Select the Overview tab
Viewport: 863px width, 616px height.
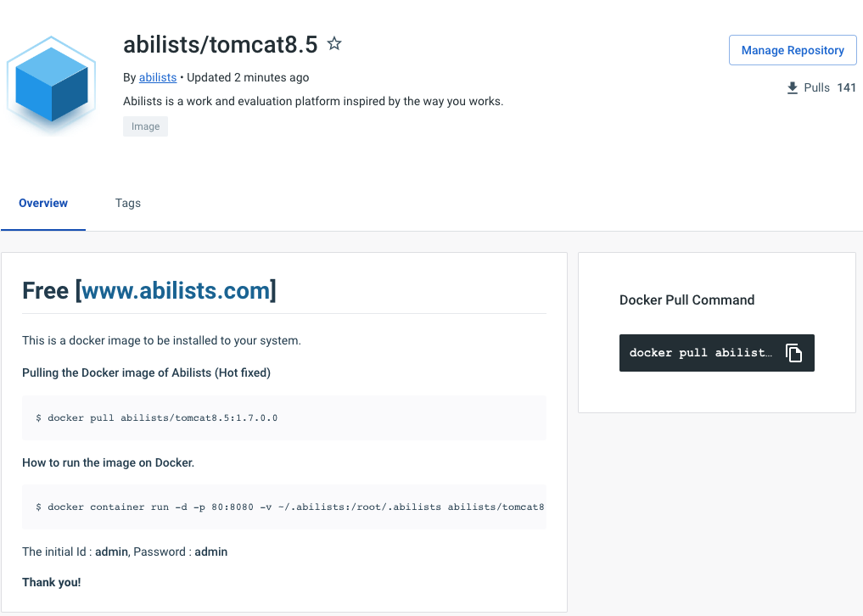[43, 203]
